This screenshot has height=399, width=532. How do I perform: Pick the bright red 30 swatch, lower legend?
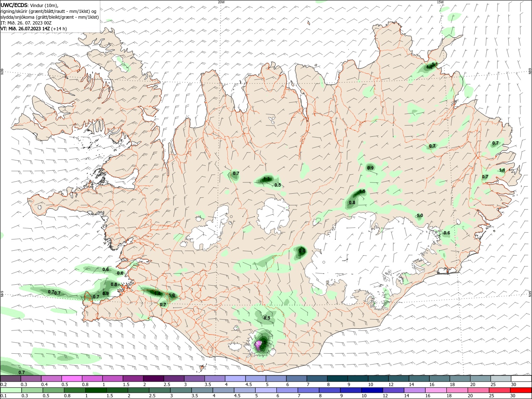(x=521, y=390)
